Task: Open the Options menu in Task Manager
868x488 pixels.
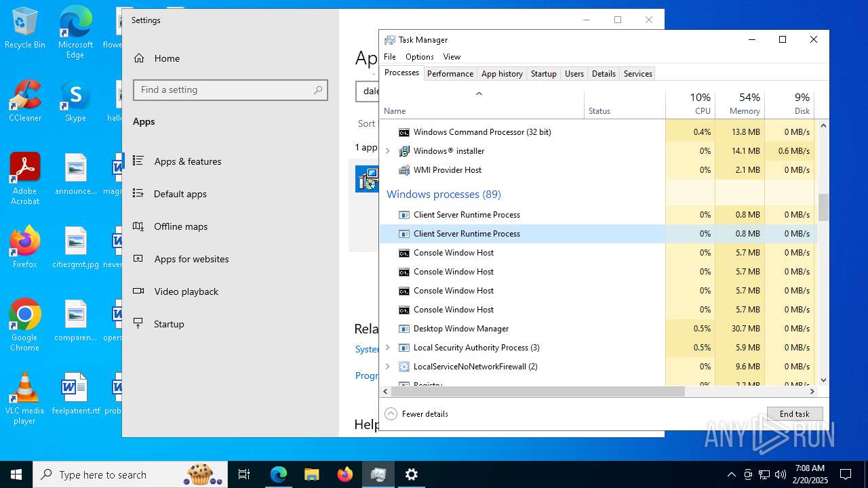Action: (420, 57)
